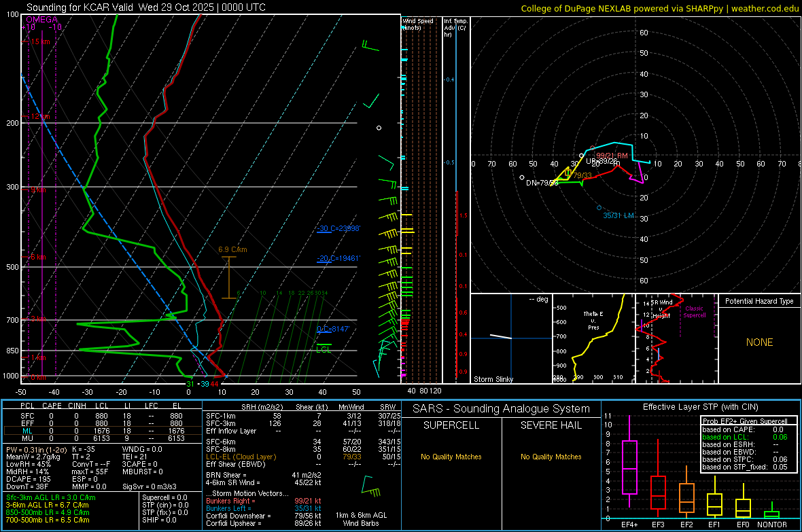Screen dimensions: 802x532
Task: Click the 'Storm Slinky' panel label
Action: pyautogui.click(x=493, y=379)
